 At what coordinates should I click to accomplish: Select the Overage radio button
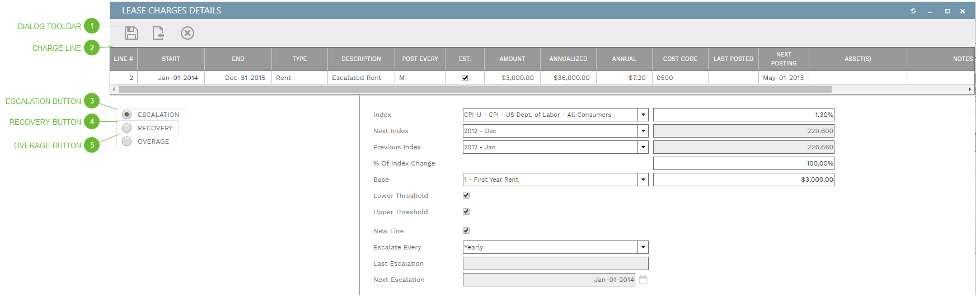click(x=127, y=141)
